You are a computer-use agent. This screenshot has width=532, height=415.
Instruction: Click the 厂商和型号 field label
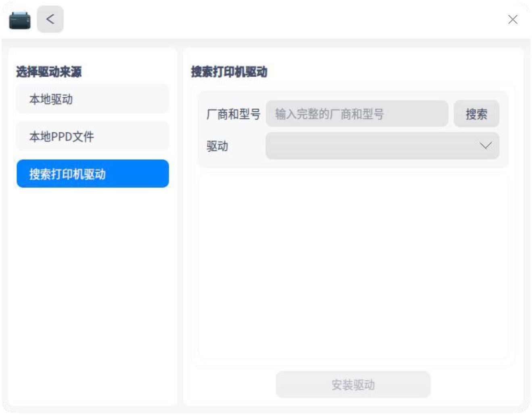click(233, 114)
